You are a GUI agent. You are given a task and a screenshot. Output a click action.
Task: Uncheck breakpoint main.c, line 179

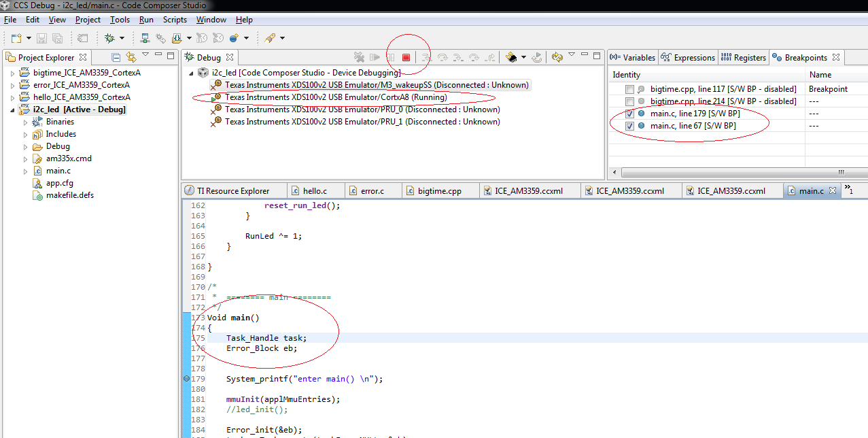click(630, 114)
